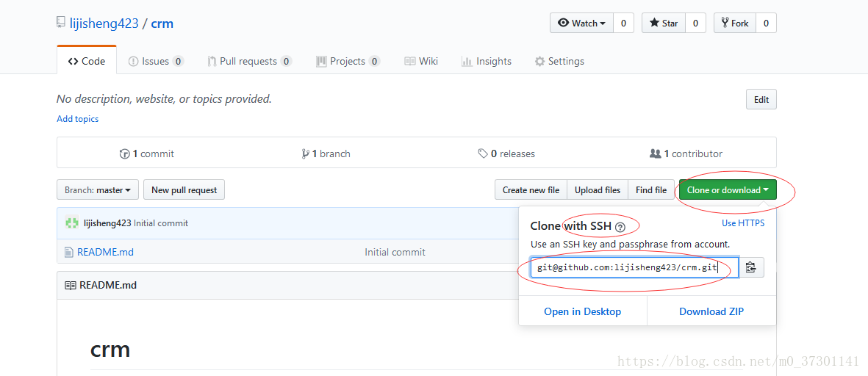This screenshot has height=376, width=868.
Task: View the 1 contributor page
Action: coord(686,153)
